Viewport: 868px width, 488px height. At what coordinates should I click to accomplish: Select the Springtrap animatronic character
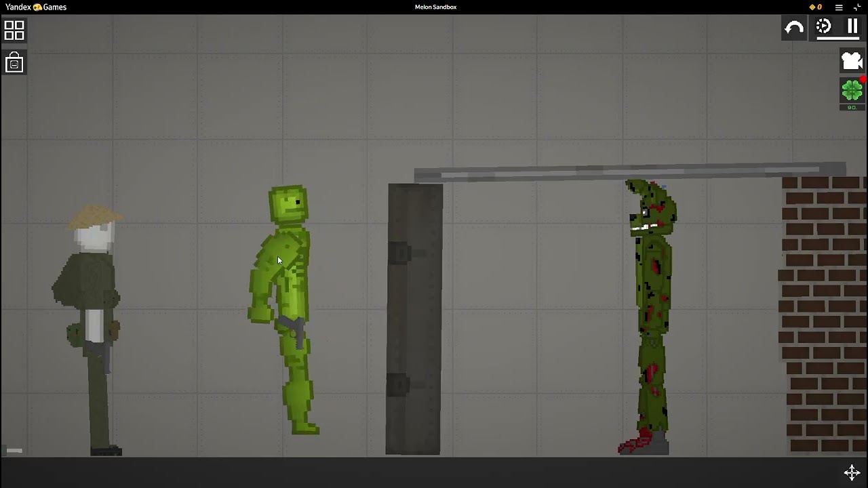tap(650, 317)
